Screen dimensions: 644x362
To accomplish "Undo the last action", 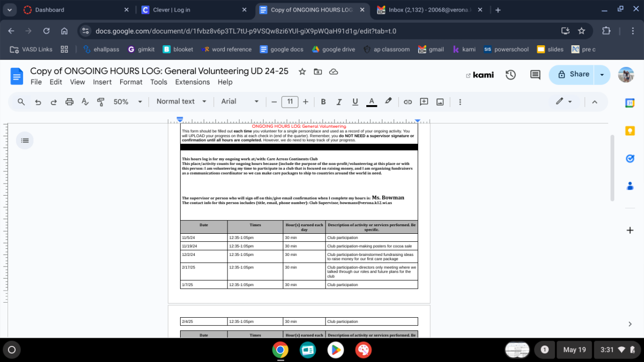I will (x=38, y=102).
